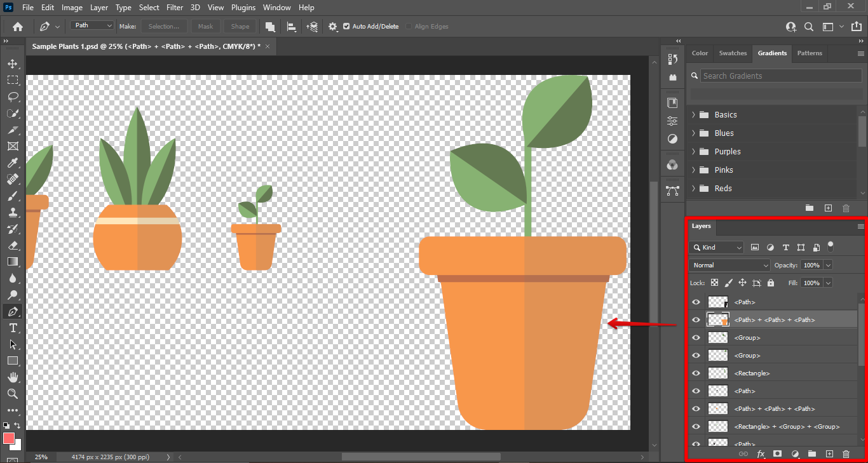
Task: Click the Home button in options bar
Action: click(x=18, y=27)
